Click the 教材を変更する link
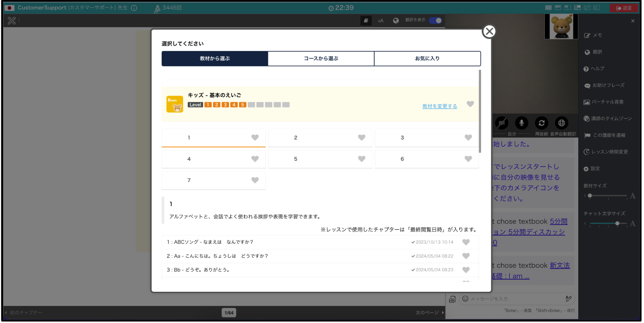This screenshot has width=644, height=323. pos(440,106)
